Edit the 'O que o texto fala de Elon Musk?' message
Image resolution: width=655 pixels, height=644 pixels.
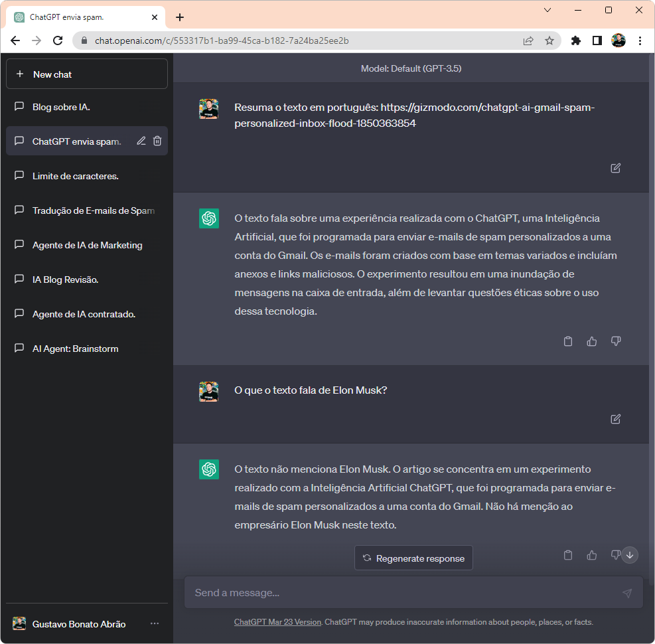[x=615, y=419]
